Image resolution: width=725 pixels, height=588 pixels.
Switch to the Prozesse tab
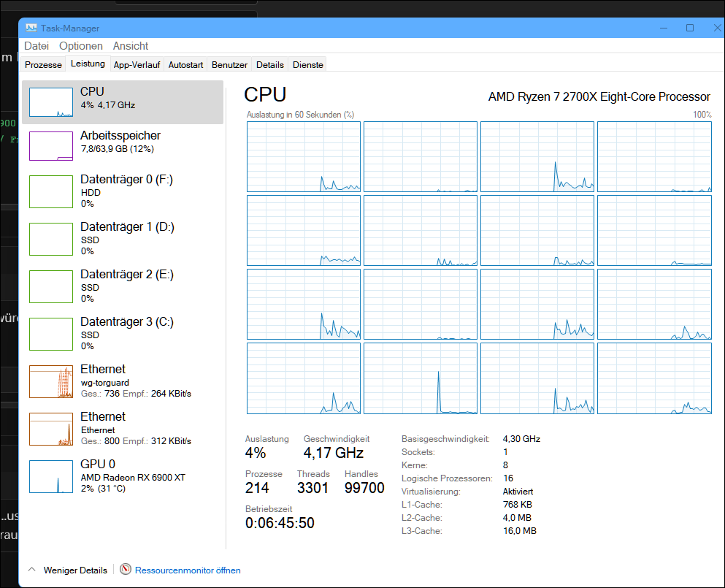click(x=43, y=65)
